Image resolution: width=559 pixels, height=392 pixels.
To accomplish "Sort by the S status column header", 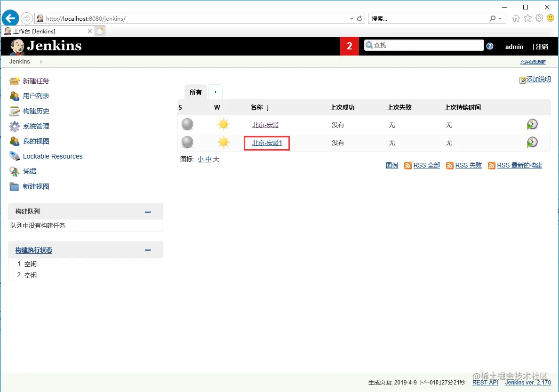I will (x=180, y=107).
